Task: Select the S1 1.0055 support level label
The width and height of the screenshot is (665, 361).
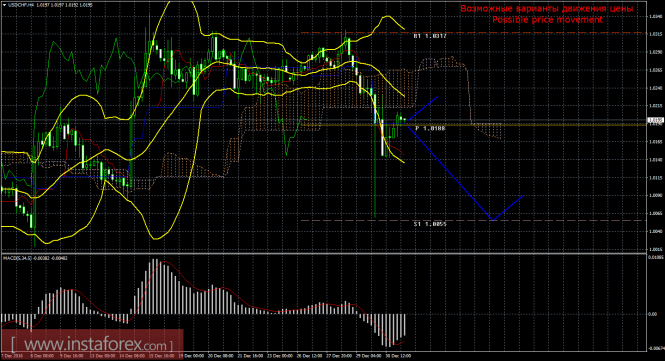Action: (x=430, y=224)
